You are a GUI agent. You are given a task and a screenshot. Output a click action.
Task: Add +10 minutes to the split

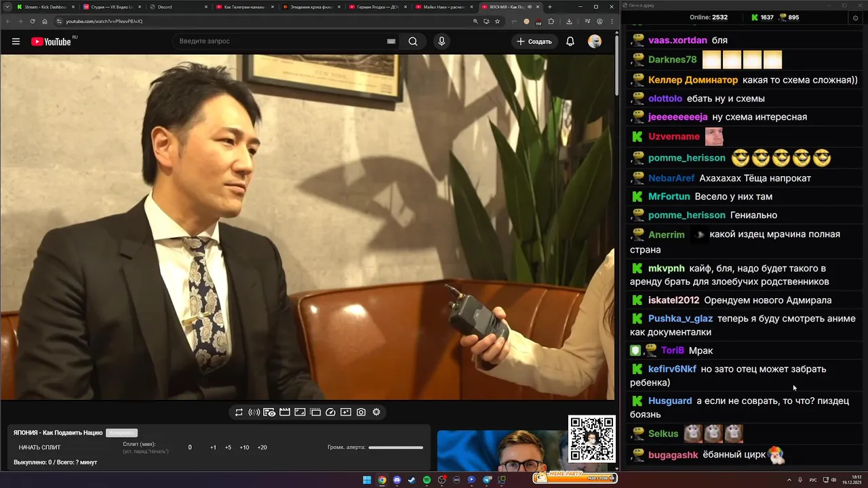244,447
